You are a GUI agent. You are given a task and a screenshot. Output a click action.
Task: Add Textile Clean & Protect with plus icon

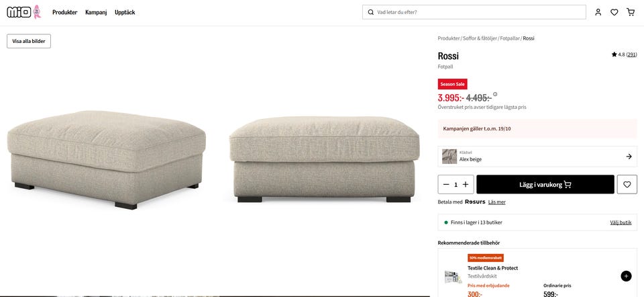[626, 276]
